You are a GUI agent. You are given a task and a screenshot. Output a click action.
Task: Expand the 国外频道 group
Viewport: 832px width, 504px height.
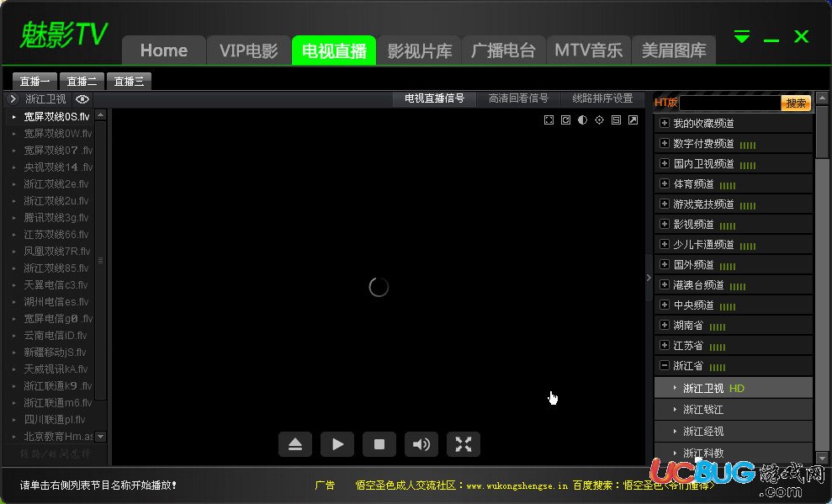pyautogui.click(x=664, y=264)
